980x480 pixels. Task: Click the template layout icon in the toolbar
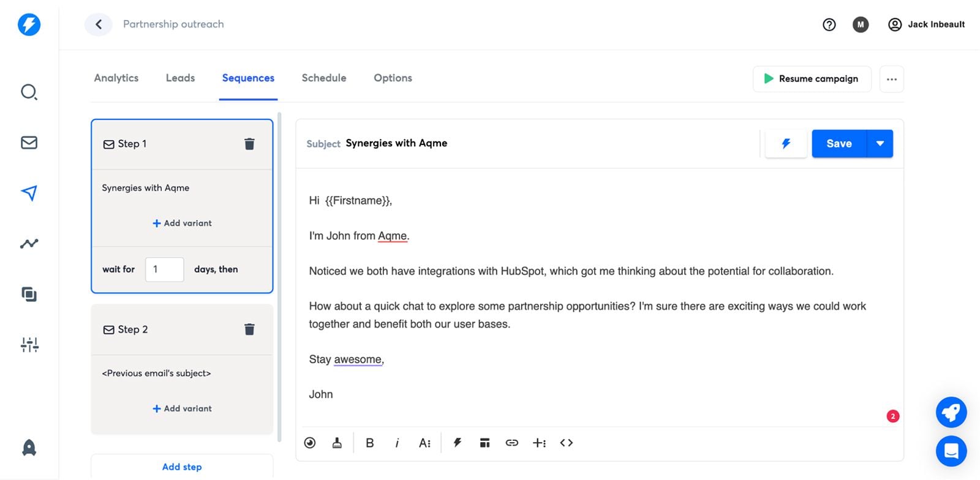(x=484, y=443)
